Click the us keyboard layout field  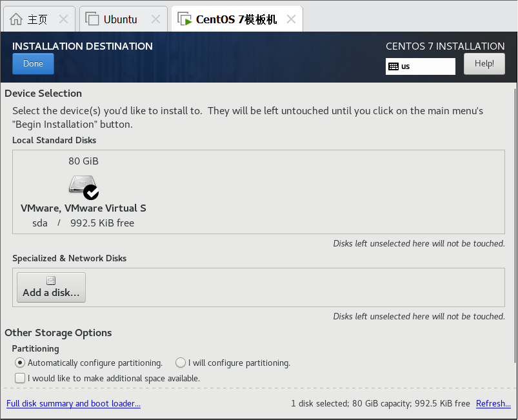click(420, 66)
